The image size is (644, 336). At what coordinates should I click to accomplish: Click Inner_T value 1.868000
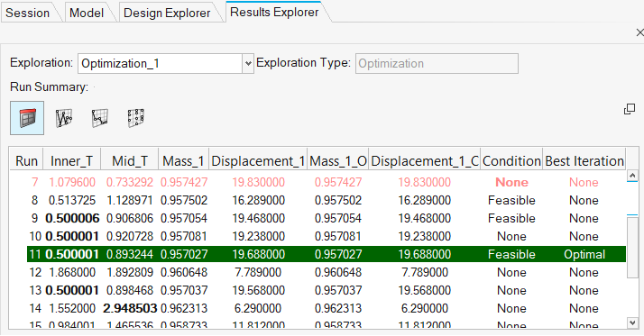pyautogui.click(x=72, y=272)
